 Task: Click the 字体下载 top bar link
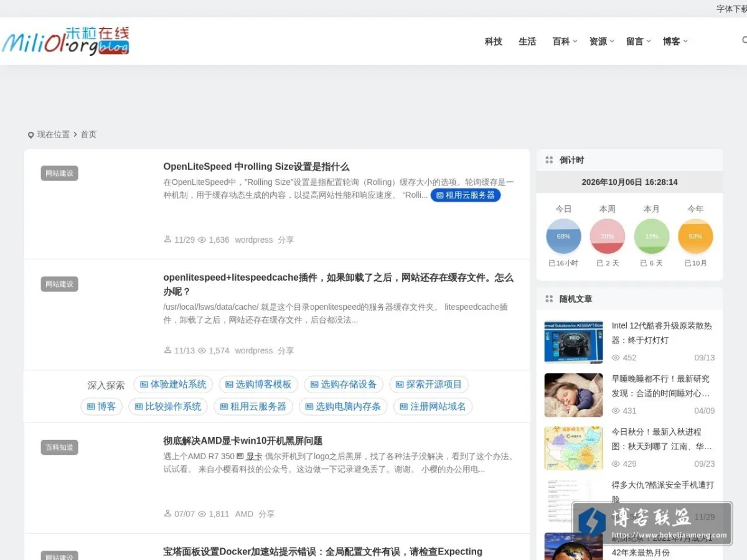731,9
